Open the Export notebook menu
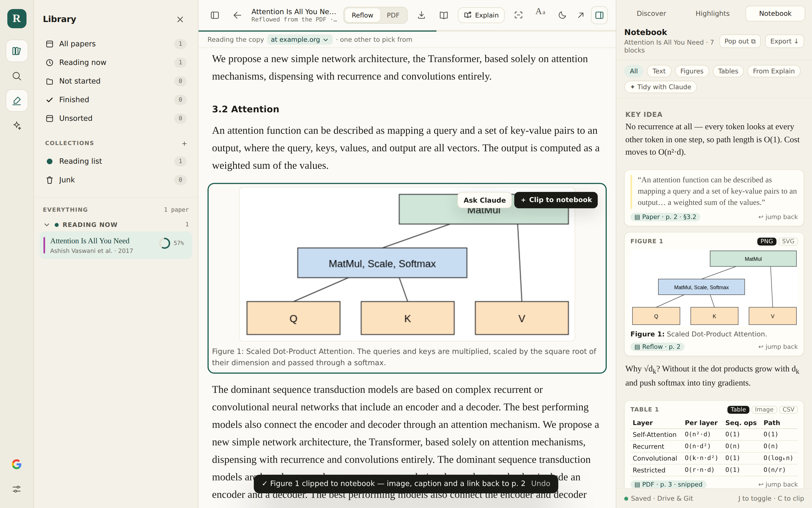 pos(784,41)
